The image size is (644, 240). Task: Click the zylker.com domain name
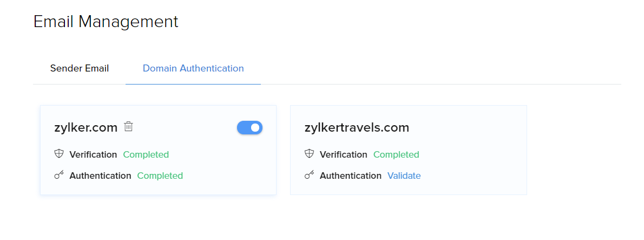point(86,127)
